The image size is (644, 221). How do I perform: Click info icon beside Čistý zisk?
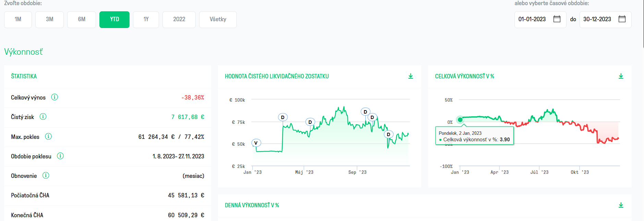(43, 117)
